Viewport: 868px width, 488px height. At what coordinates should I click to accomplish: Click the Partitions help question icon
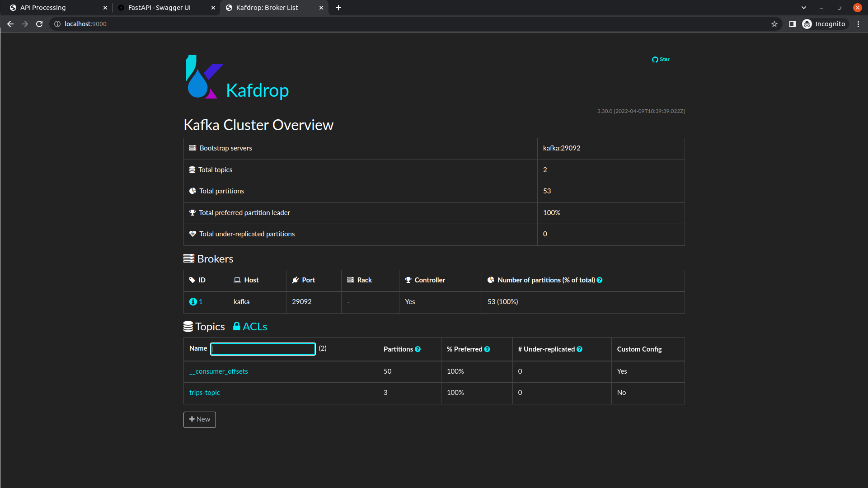pos(418,349)
